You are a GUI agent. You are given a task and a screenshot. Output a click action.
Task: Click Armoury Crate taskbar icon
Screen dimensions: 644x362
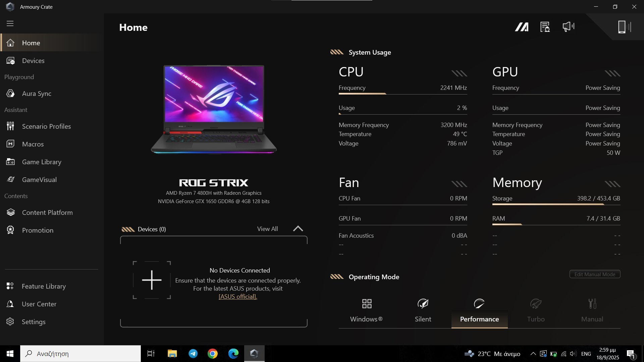coord(254,354)
